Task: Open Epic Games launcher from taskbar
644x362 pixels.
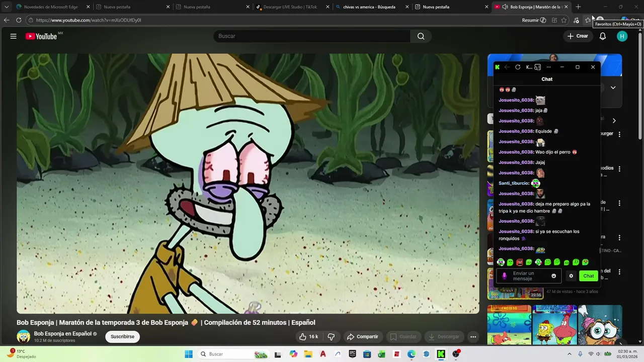Action: pos(353,354)
